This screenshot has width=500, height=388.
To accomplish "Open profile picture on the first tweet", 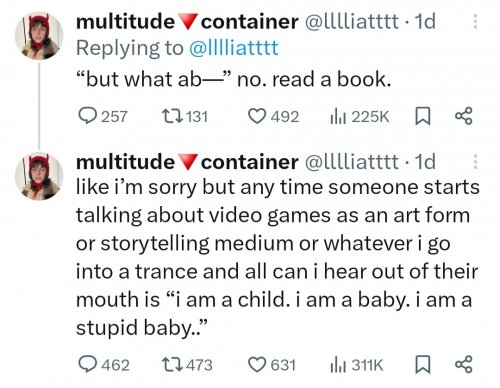I will pyautogui.click(x=39, y=36).
